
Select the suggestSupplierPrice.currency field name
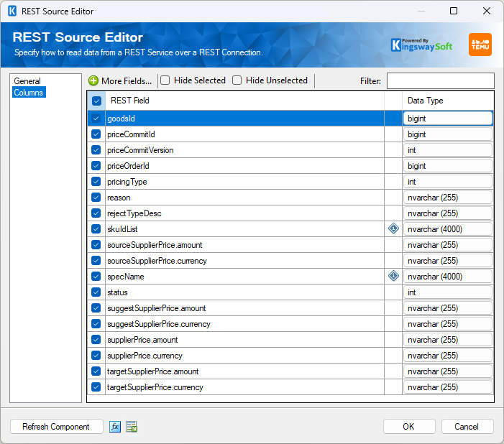[158, 324]
